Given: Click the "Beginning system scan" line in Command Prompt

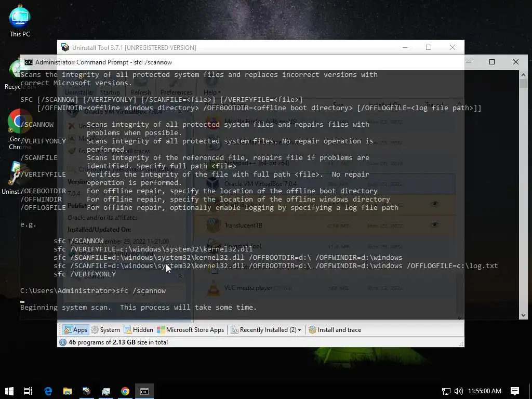Looking at the screenshot, I should pyautogui.click(x=138, y=308).
